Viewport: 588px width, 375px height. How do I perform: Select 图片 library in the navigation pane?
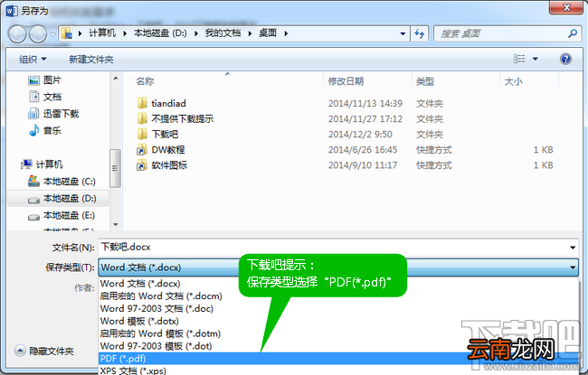[44, 80]
